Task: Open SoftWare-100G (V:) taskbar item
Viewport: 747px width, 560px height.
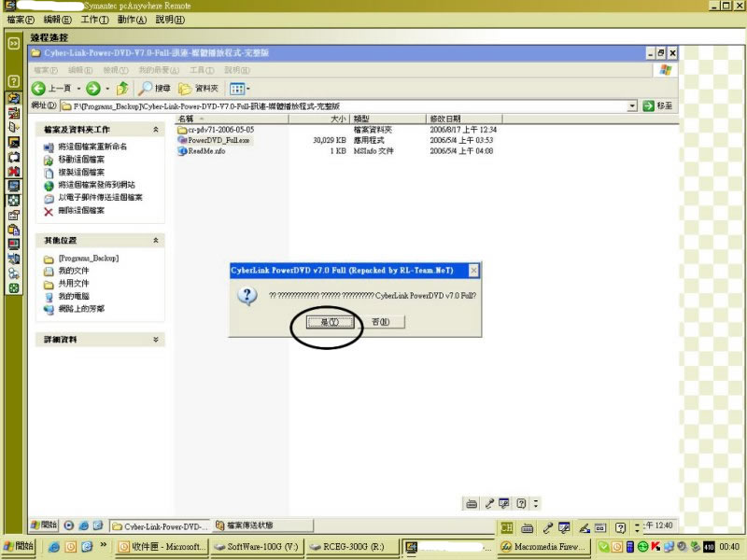Action: 256,547
